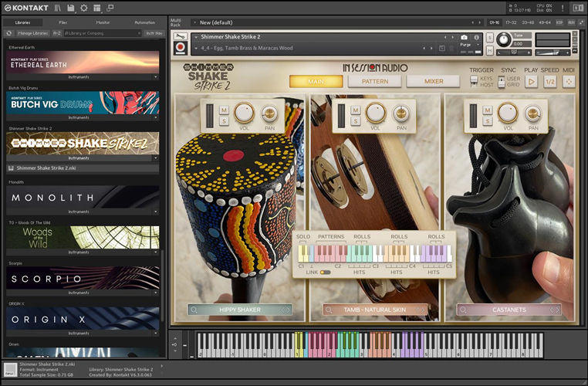Click the warning exclamation icon in header
588x386 pixels.
[563, 8]
